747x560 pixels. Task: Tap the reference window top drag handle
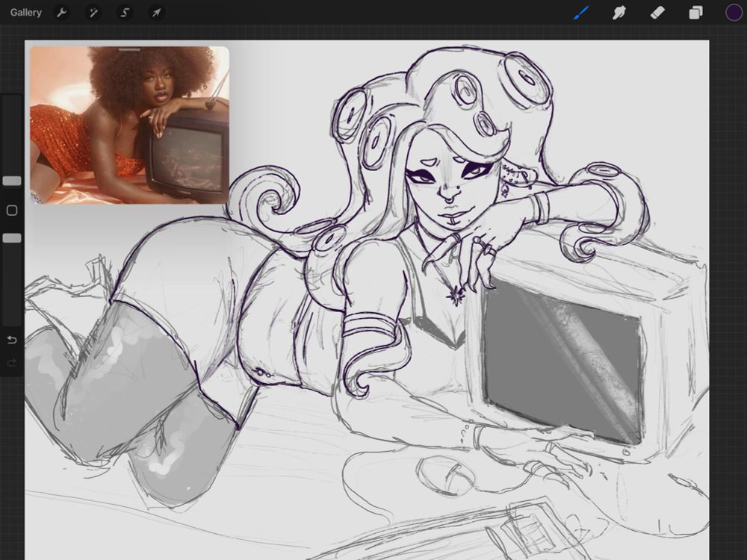click(129, 49)
